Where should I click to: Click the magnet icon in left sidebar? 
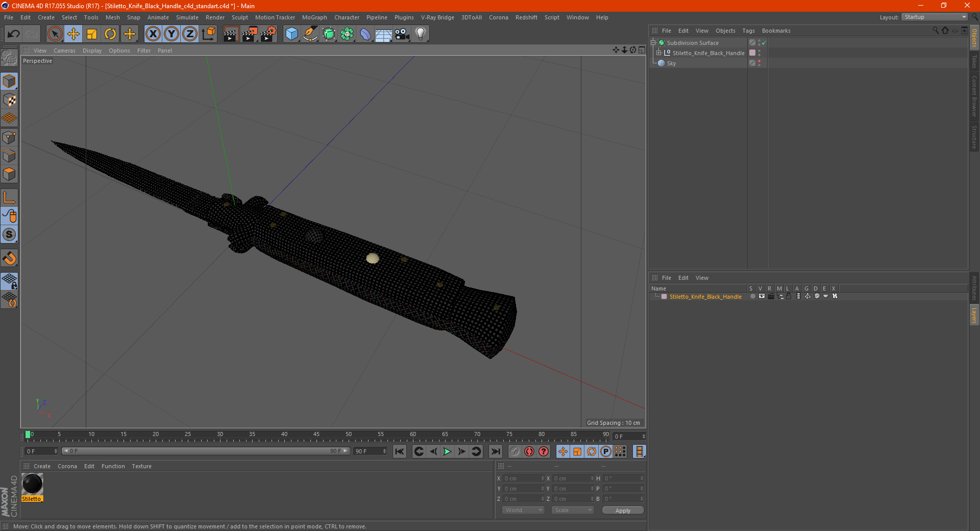coord(9,258)
